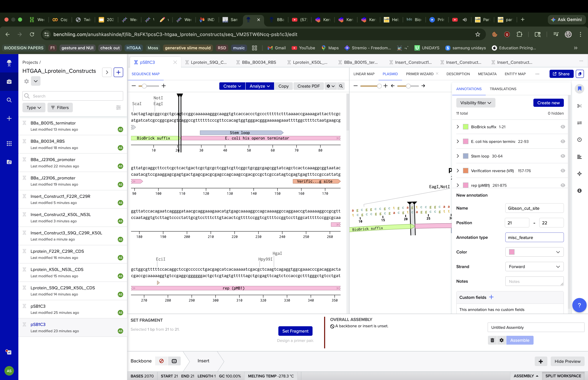The height and width of the screenshot is (380, 588).
Task: Zoom in the plasmid map
Action: (x=386, y=86)
